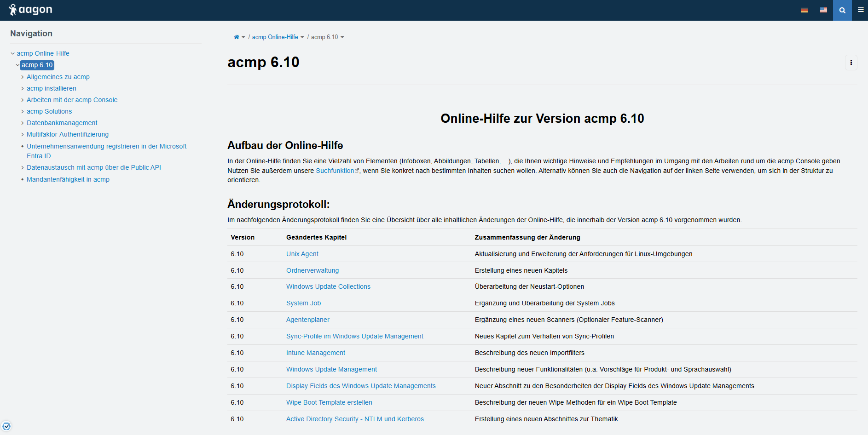The width and height of the screenshot is (868, 435).
Task: Open the page options three-dot menu
Action: (x=851, y=63)
